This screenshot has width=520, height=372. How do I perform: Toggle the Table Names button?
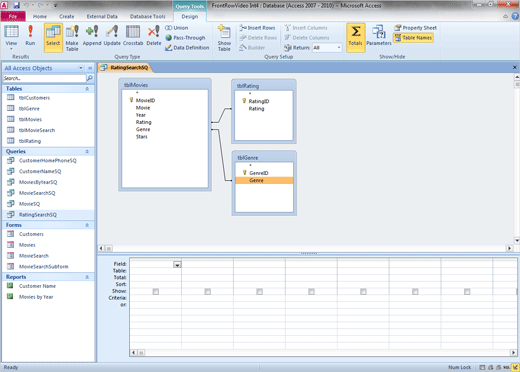[x=413, y=38]
